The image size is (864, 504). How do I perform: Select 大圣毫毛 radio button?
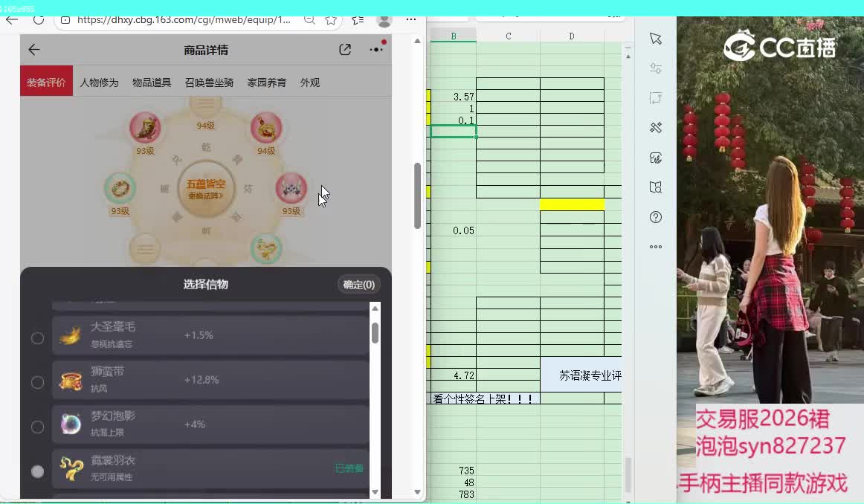tap(37, 337)
